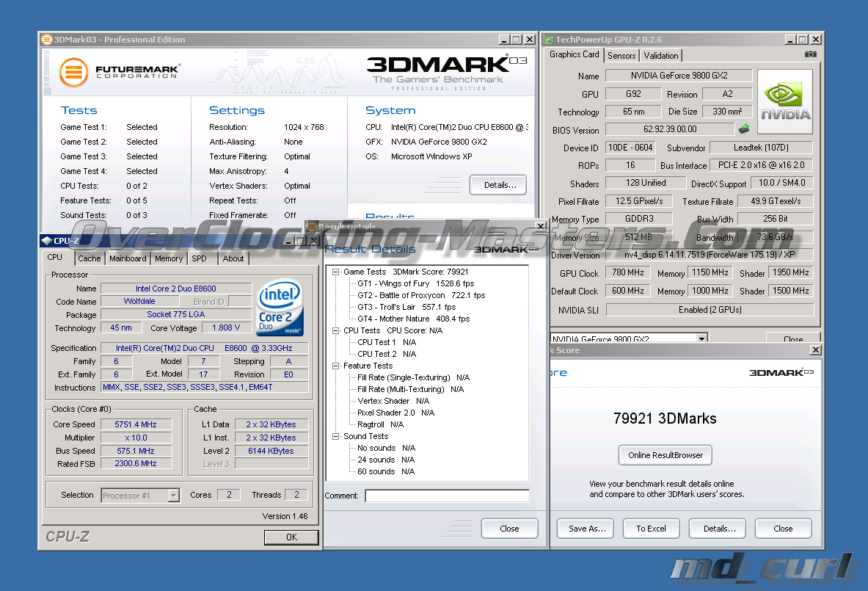Click the NVIDIA GeForce 9800 GX2 name field
The image size is (868, 591).
coord(679,76)
